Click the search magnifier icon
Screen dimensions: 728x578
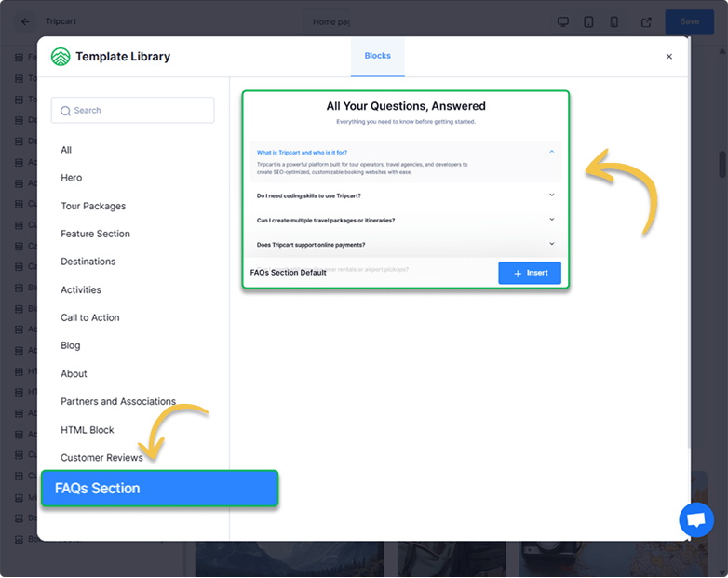[65, 111]
